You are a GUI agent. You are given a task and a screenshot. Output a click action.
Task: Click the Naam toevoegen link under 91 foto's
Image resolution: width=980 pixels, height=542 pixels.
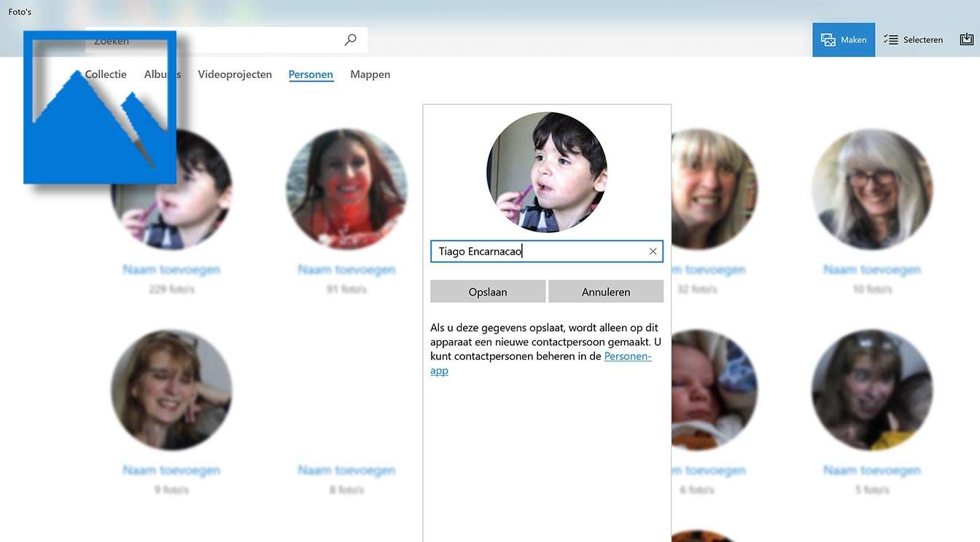[346, 269]
